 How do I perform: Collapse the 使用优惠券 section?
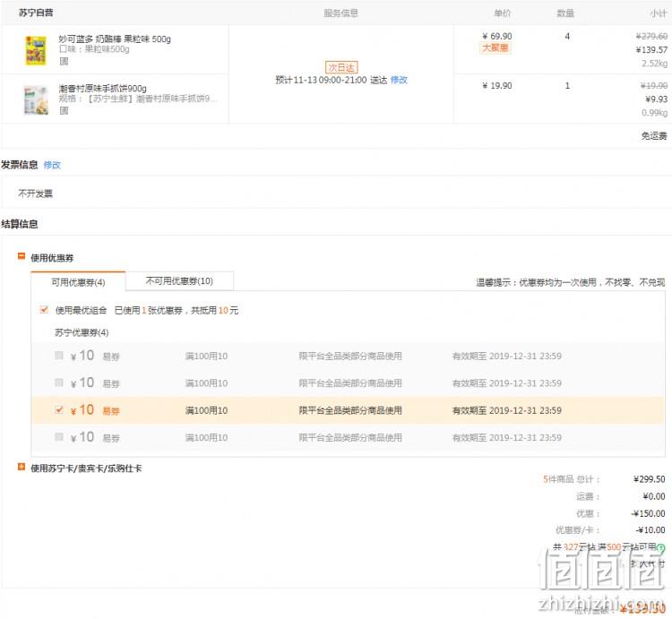pos(21,255)
